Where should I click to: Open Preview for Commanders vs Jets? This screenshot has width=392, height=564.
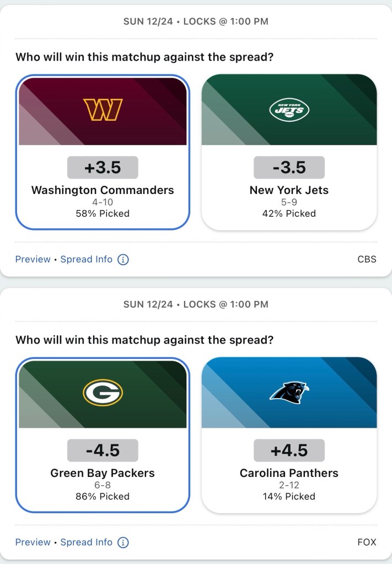click(33, 259)
